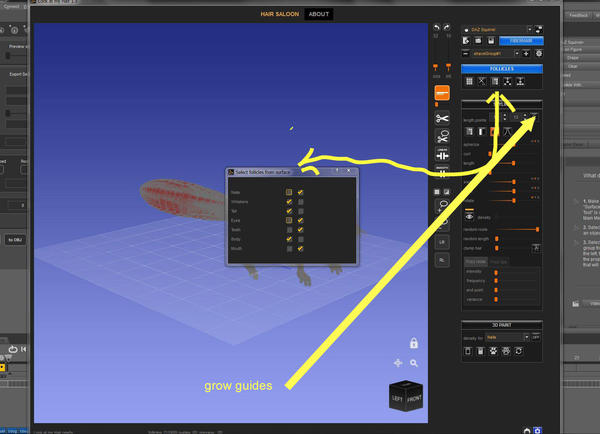
Task: Toggle first checkbox in Tail row
Action: (289, 211)
